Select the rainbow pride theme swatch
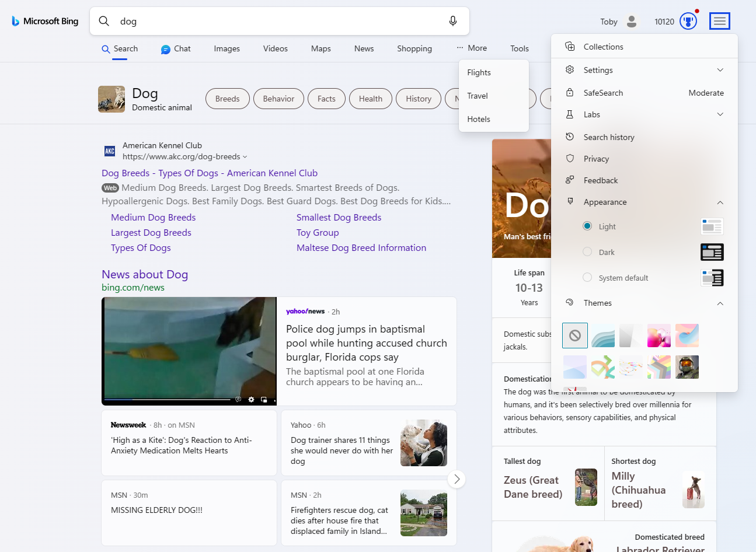Viewport: 756px width, 552px height. (659, 367)
